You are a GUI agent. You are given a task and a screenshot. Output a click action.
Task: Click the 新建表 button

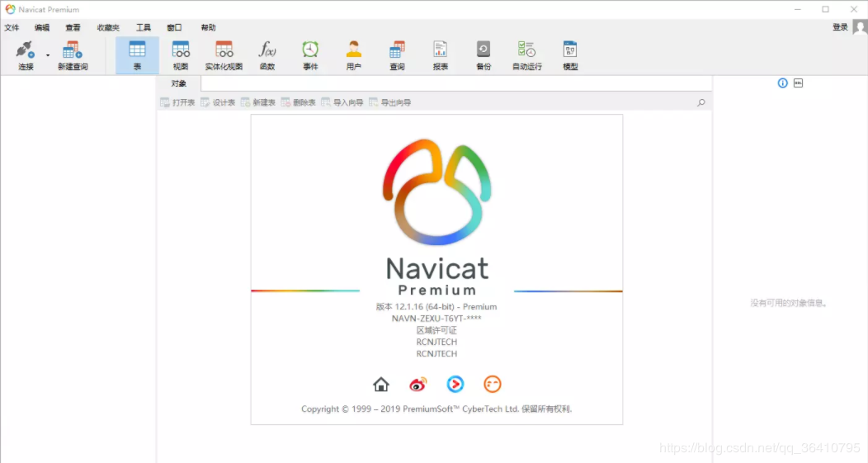click(x=258, y=102)
